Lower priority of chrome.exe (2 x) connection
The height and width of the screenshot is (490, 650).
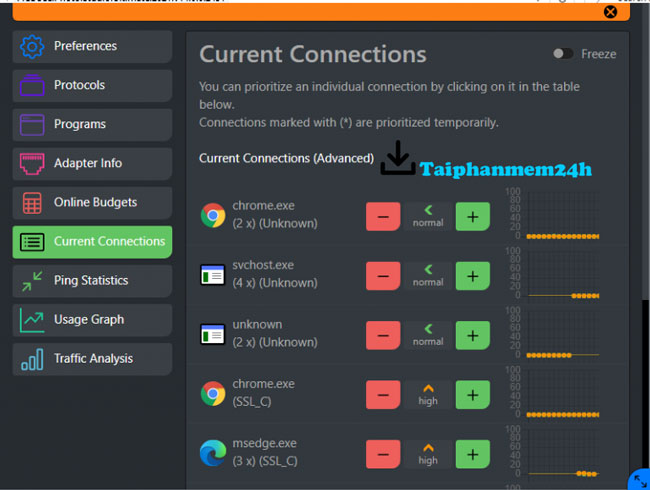[x=383, y=216]
